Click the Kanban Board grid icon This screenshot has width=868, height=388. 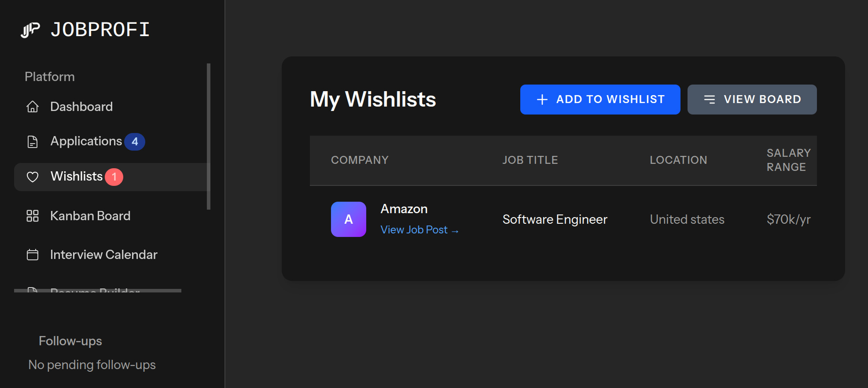pos(33,216)
